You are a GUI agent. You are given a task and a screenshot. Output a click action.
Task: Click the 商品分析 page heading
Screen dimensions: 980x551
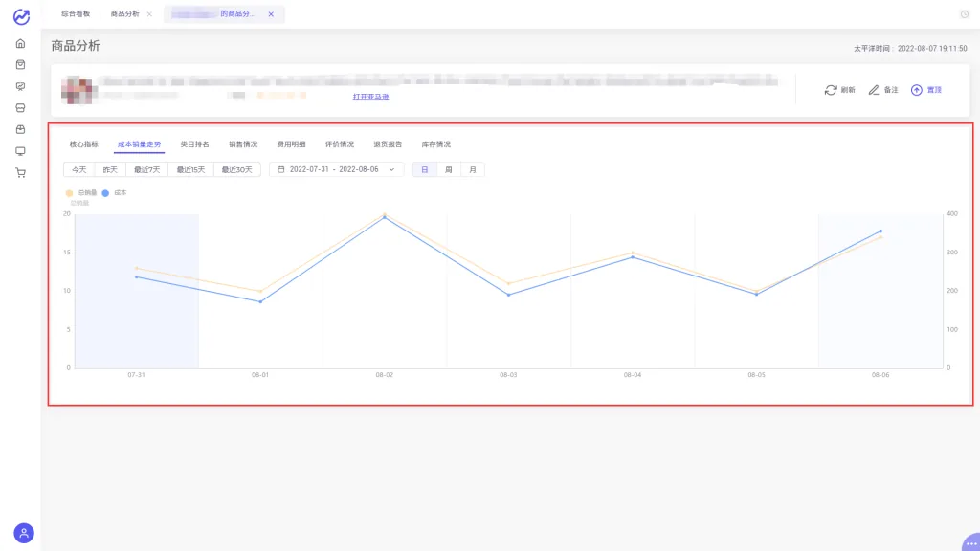(76, 46)
